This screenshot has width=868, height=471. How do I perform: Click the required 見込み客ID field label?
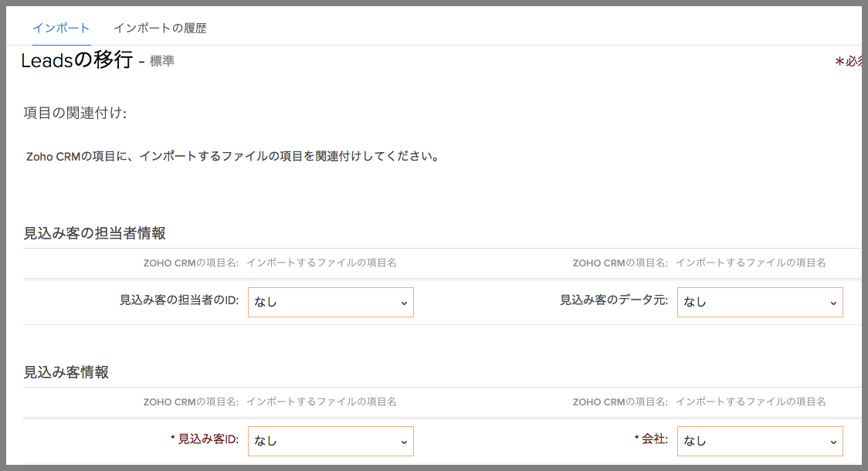(208, 439)
